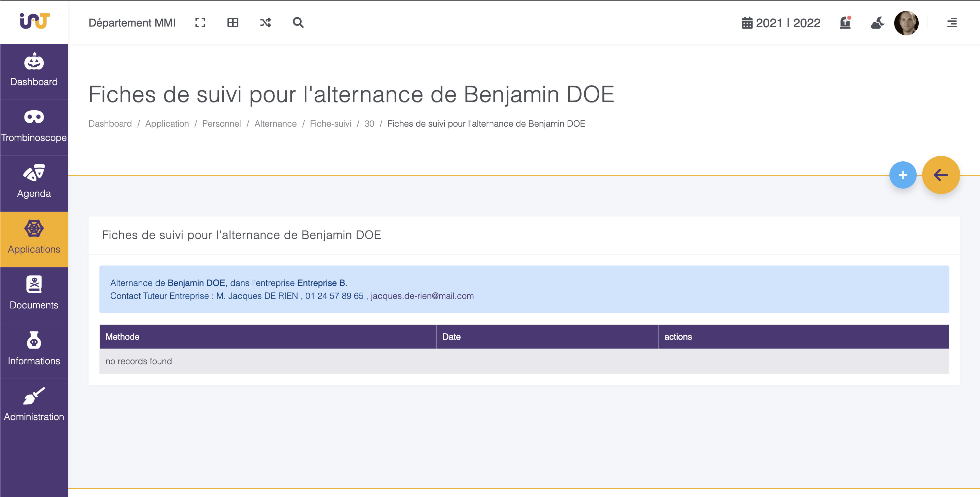Open Documents using the skull icon
Image resolution: width=980 pixels, height=497 pixels.
[x=34, y=293]
